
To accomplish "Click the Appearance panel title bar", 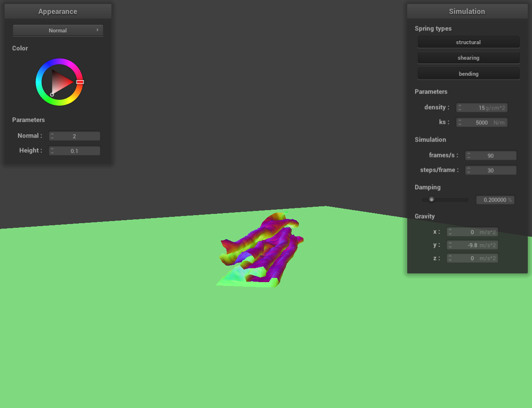I will 58,11.
